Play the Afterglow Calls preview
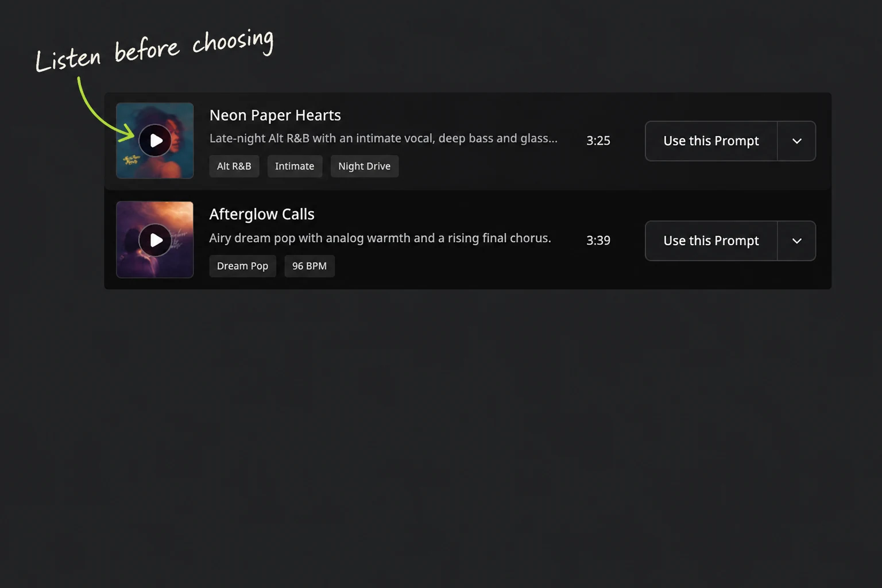882x588 pixels. point(155,240)
